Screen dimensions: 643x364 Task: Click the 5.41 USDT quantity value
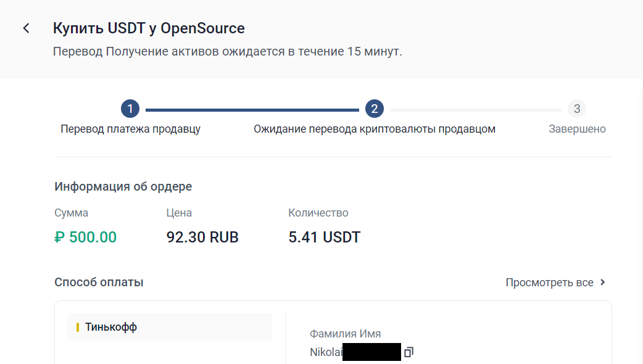click(324, 237)
